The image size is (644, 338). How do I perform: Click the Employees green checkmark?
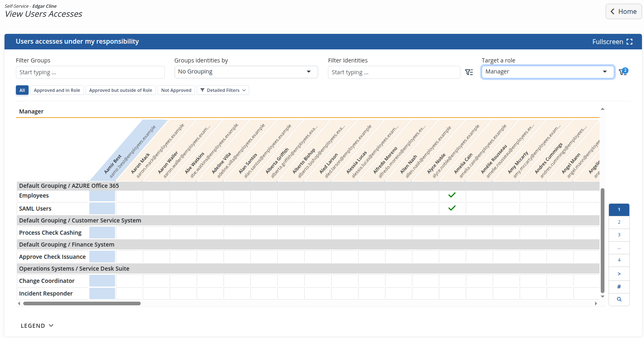452,195
